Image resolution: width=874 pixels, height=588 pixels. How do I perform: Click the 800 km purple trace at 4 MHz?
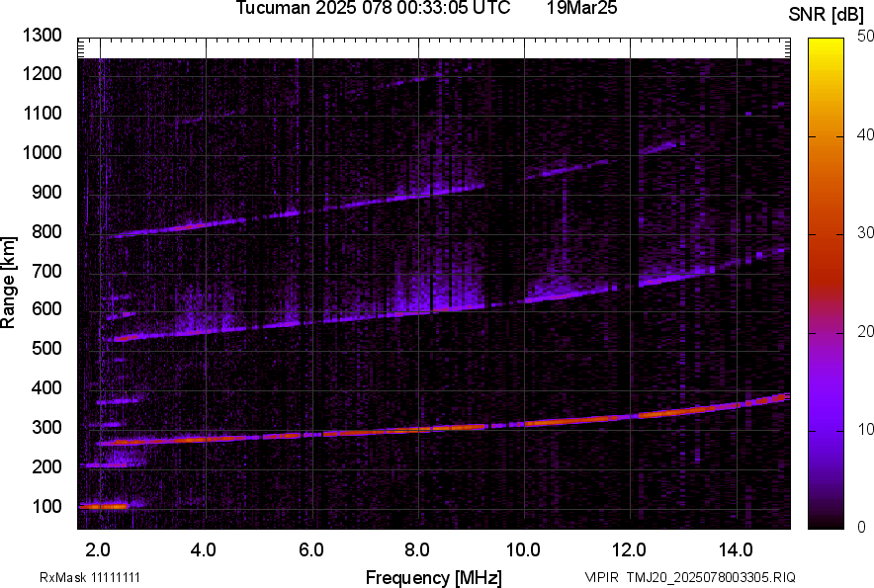pos(204,225)
